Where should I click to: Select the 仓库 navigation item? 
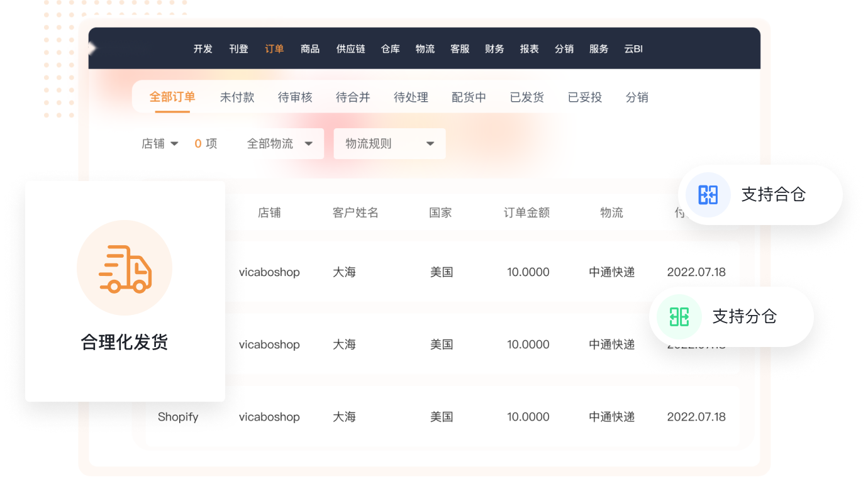tap(390, 49)
